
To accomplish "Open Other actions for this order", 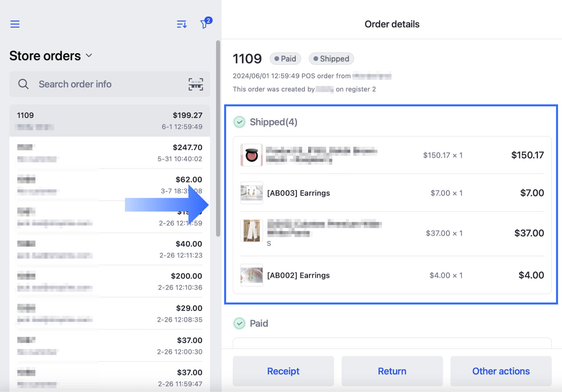I will 501,371.
